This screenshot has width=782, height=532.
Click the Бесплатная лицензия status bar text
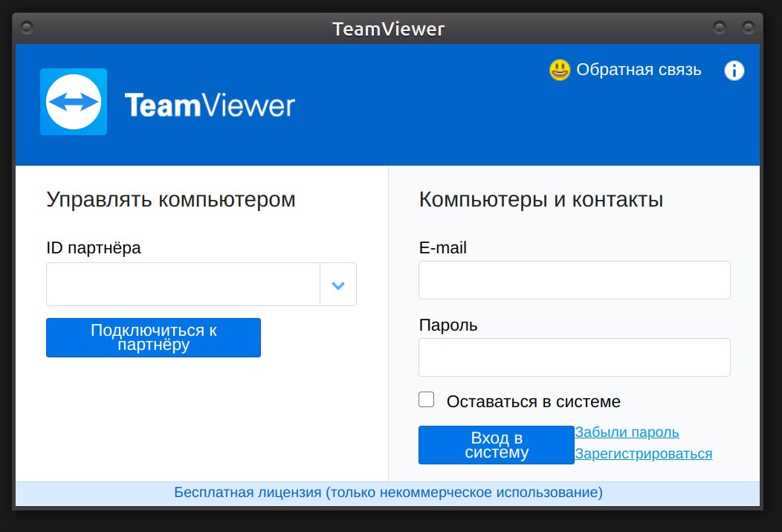coord(388,493)
